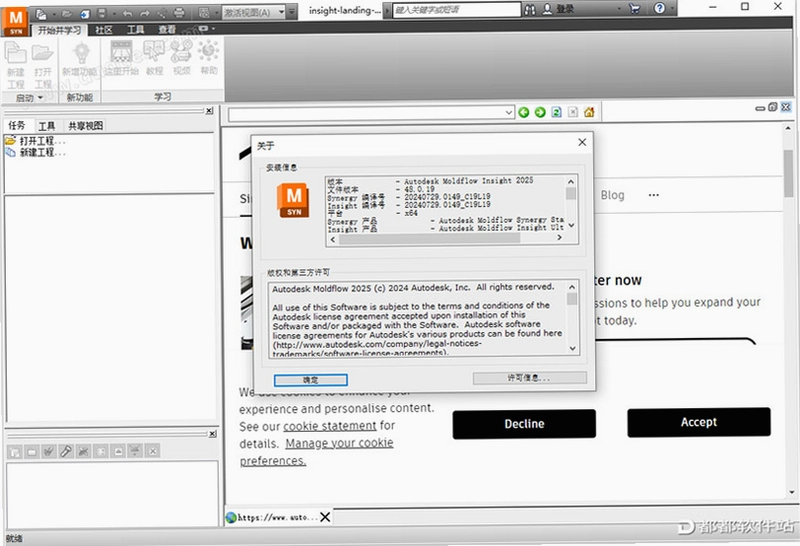Click the Import icon in quick access toolbar

(85, 14)
